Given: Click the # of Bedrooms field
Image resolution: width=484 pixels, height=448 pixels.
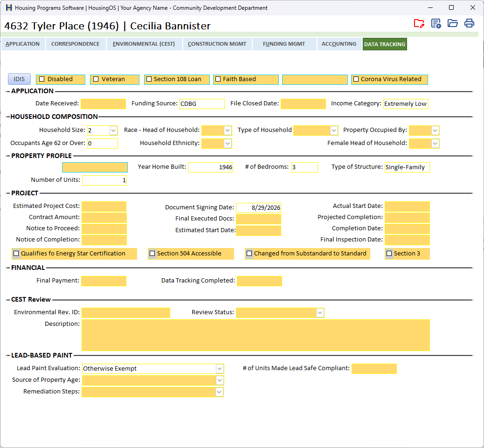Looking at the screenshot, I should point(304,167).
